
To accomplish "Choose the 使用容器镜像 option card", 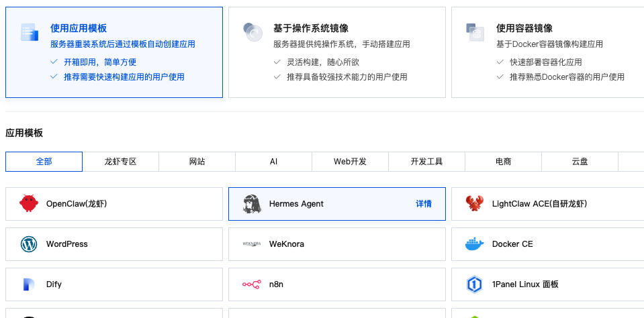I will (x=547, y=52).
